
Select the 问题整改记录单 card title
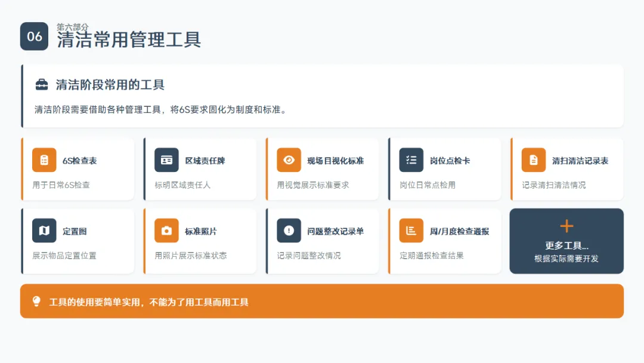336,232
